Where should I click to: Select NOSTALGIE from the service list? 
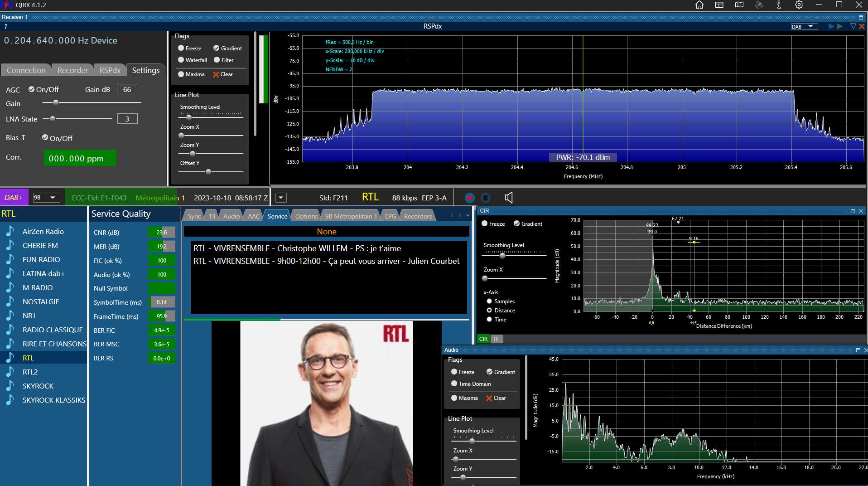coord(41,301)
